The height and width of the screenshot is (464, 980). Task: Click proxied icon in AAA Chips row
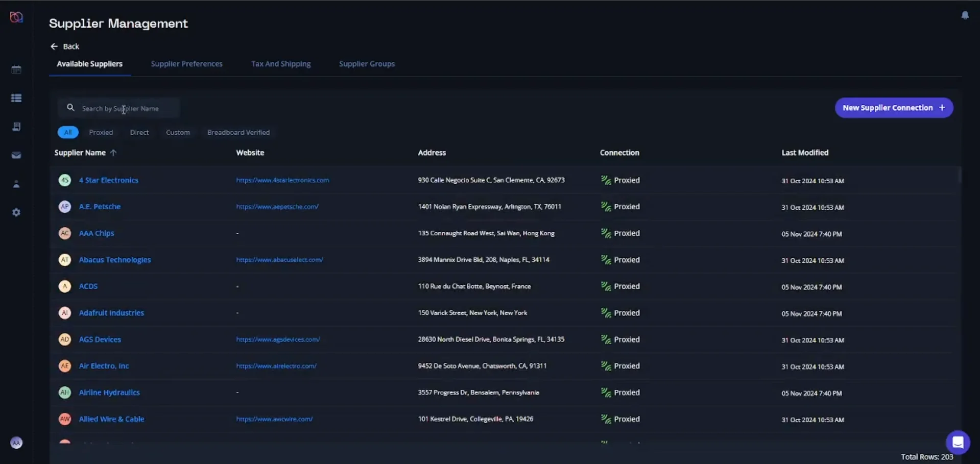(606, 233)
